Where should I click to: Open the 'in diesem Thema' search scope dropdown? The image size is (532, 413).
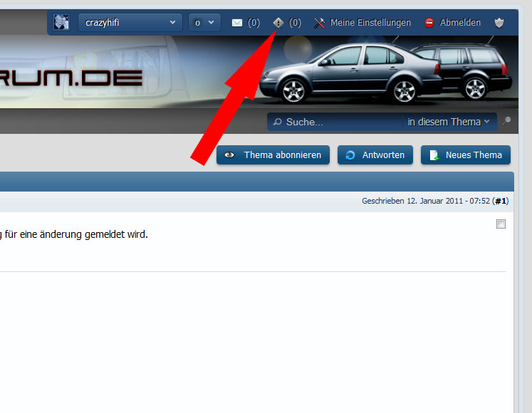(449, 122)
